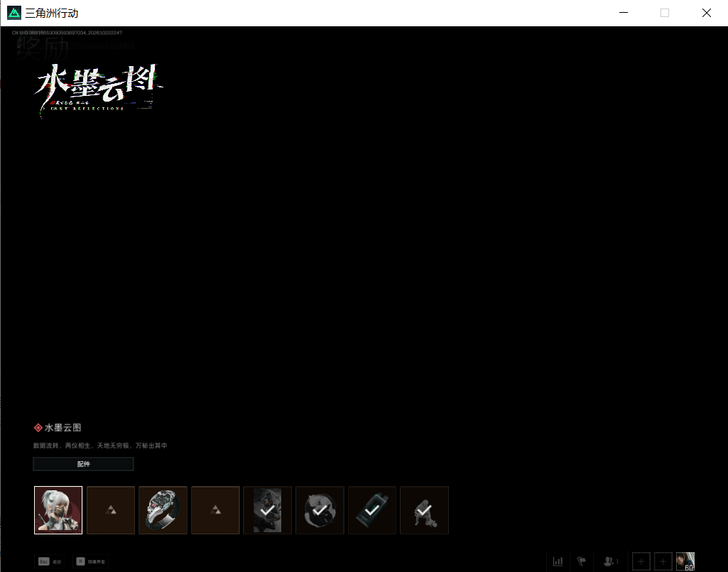Click the 配件 button

point(84,464)
